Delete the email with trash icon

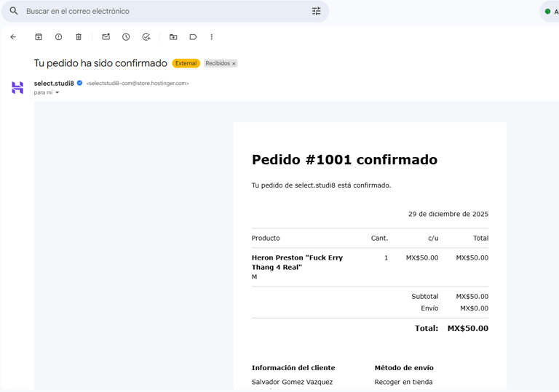point(79,36)
